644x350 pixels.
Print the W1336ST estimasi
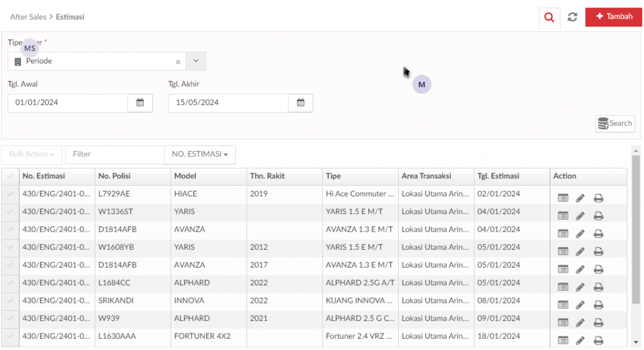pyautogui.click(x=599, y=216)
